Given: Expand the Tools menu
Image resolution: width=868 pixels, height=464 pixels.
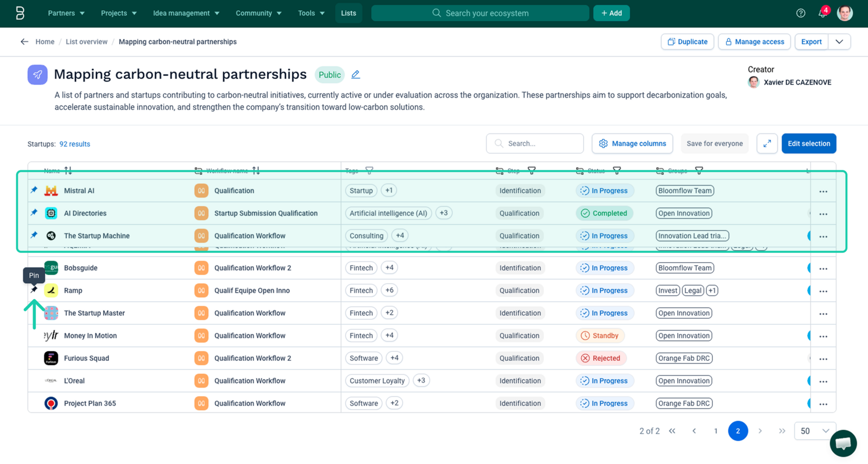Looking at the screenshot, I should [311, 13].
